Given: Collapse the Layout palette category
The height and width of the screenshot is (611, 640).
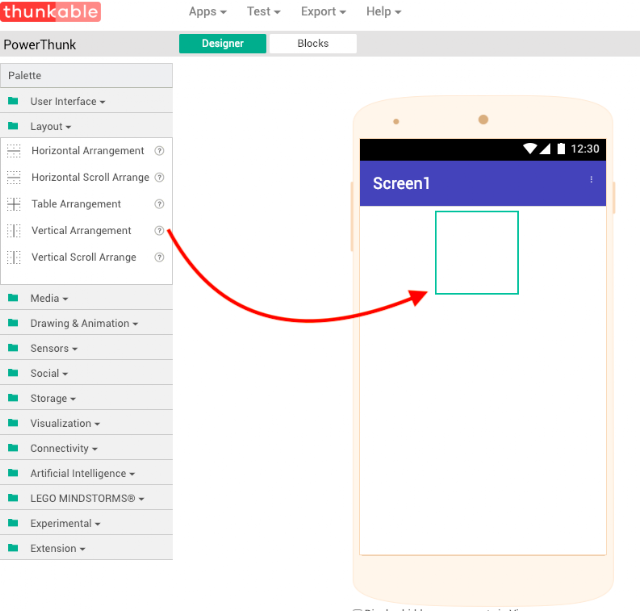Looking at the screenshot, I should coord(86,126).
